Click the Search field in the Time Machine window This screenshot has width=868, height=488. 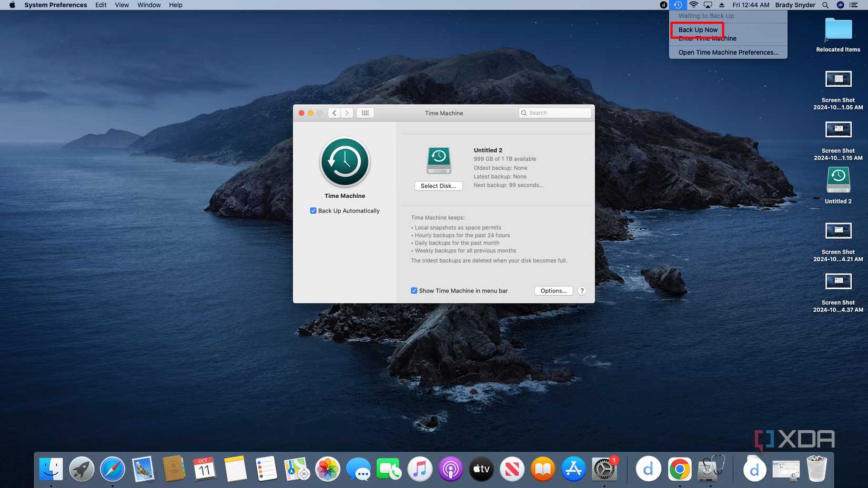point(554,113)
